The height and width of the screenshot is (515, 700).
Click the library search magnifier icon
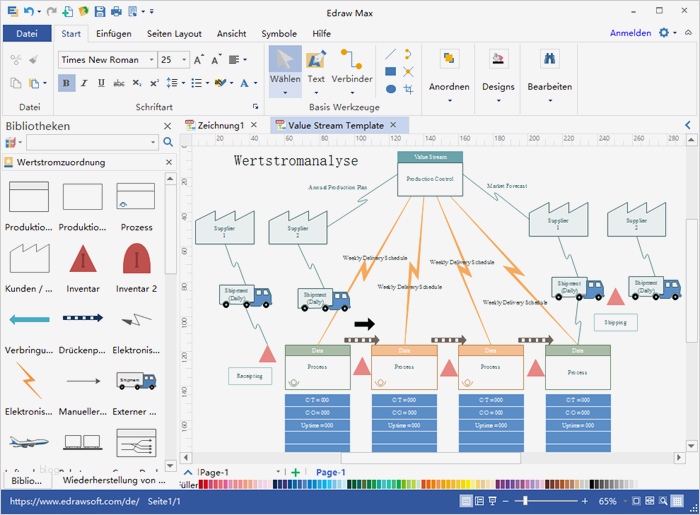(168, 142)
